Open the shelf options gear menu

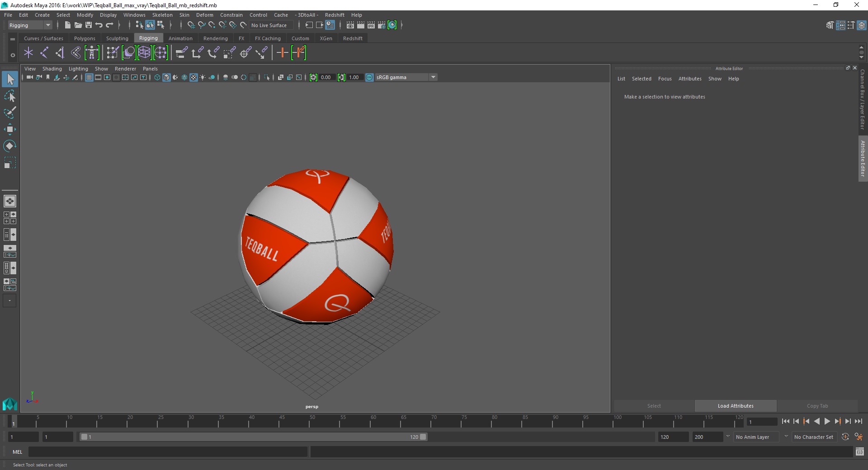click(13, 55)
